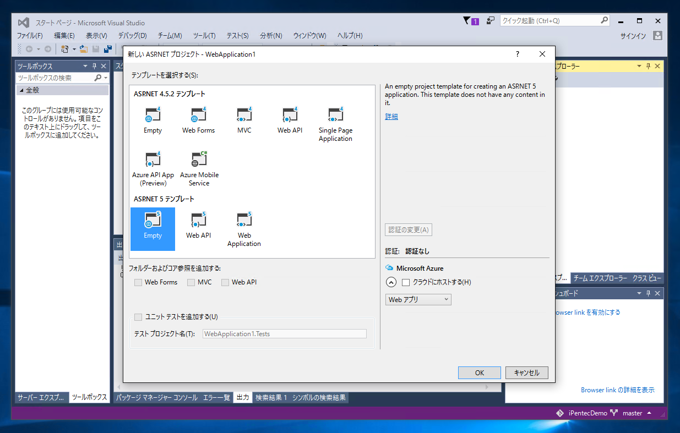
Task: Select Azure API App (Preview) template
Action: pyautogui.click(x=153, y=169)
